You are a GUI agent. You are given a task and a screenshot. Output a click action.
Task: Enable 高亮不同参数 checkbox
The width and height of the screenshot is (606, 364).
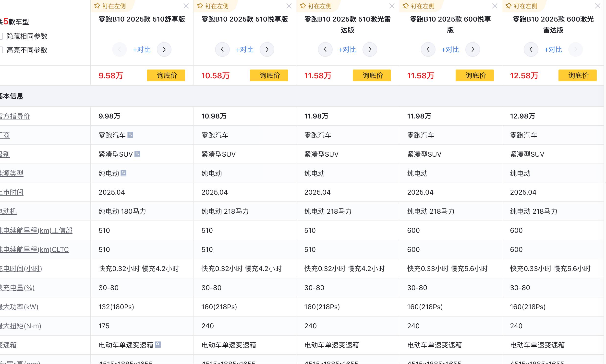[x=1, y=50]
